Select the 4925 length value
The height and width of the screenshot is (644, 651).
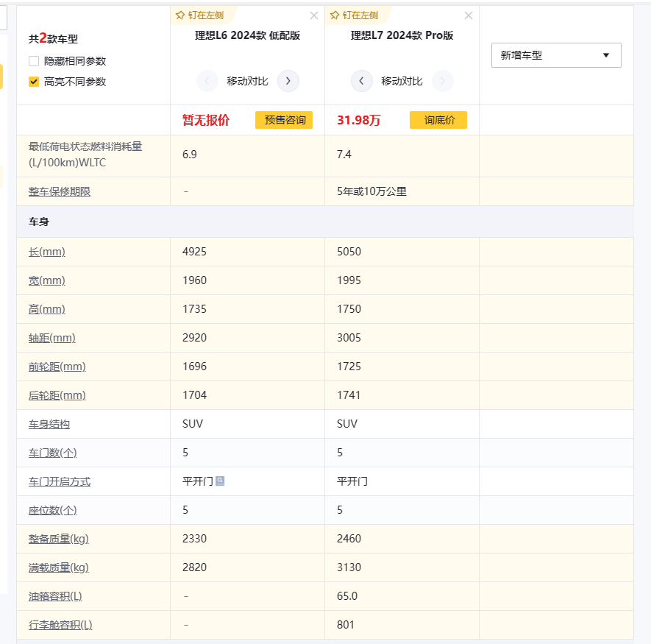[194, 252]
